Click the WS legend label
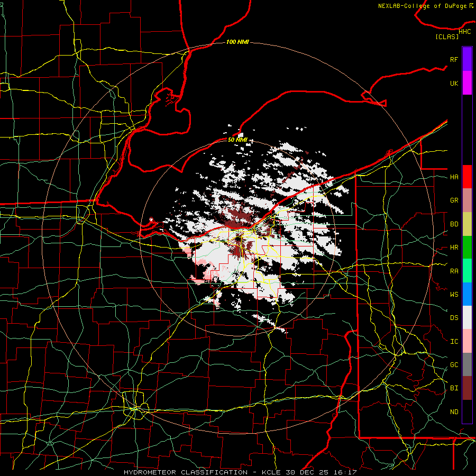The width and height of the screenshot is (476, 476). point(454,295)
